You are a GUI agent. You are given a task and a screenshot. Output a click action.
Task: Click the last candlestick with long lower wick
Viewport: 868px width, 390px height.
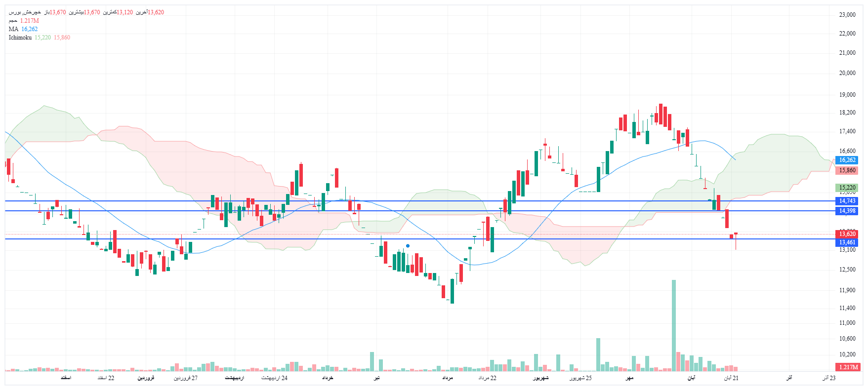pos(736,241)
